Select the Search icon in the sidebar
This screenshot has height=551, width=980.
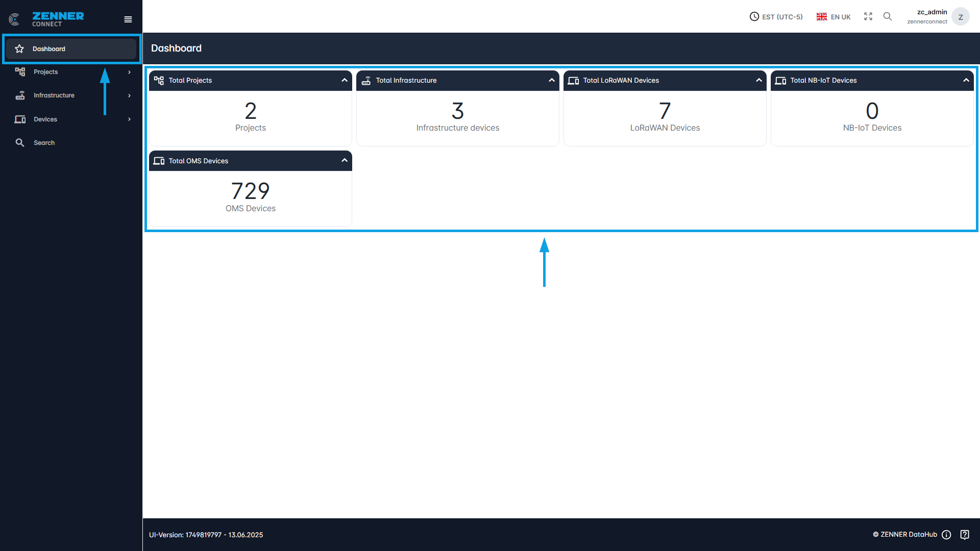coord(20,143)
